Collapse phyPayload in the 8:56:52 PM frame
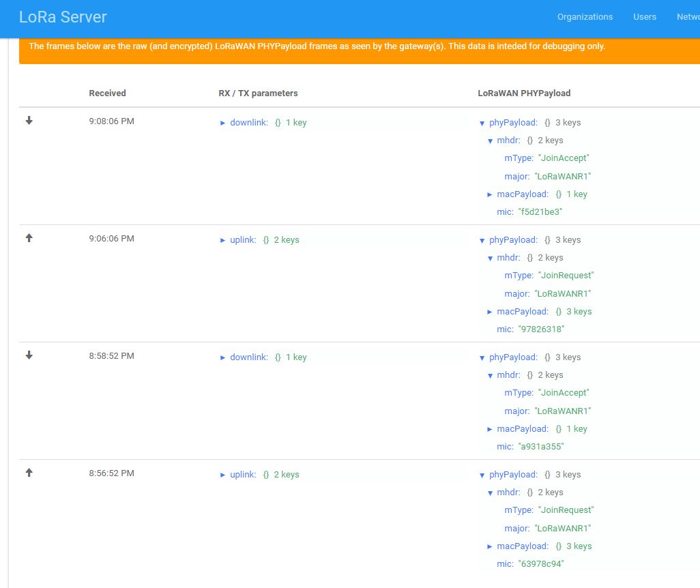Screen dimensions: 700x588 482,475
